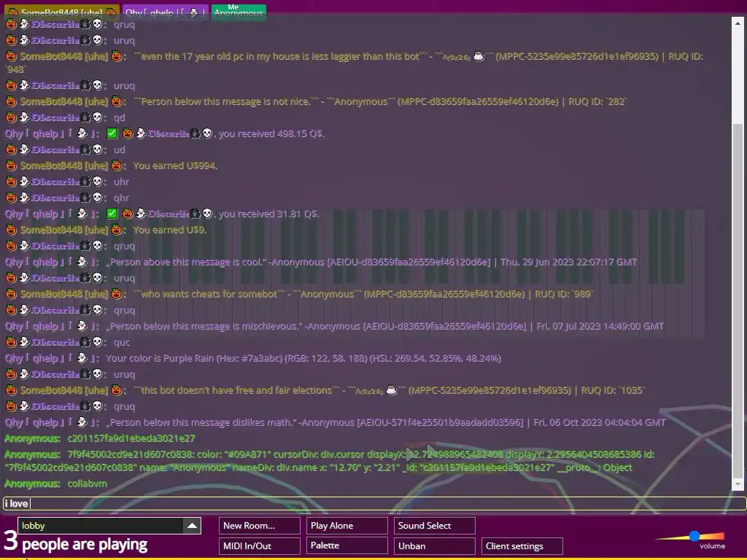Click the 'RUQ ID: 282' text
The width and height of the screenshot is (747, 560).
click(x=598, y=101)
